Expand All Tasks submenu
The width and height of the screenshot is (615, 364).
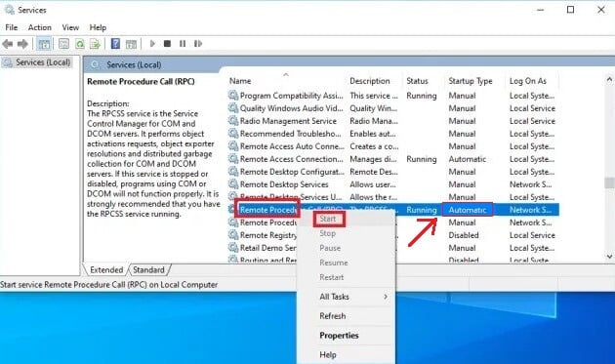pos(346,297)
